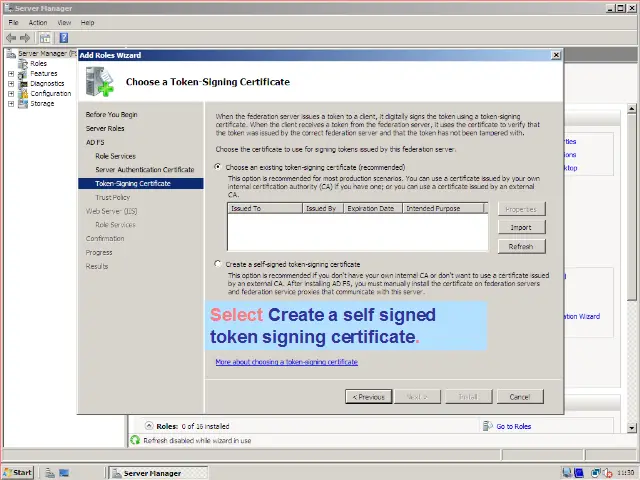
Task: Click the Go to Roles icon
Action: 487,426
